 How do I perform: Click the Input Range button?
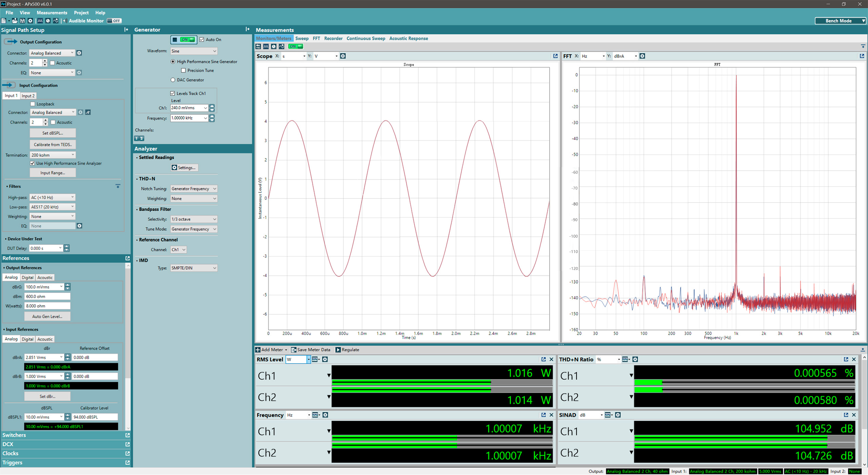(x=53, y=173)
